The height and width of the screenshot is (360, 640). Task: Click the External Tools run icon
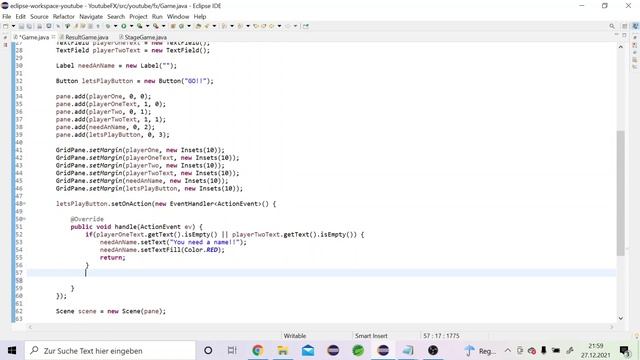point(156,26)
